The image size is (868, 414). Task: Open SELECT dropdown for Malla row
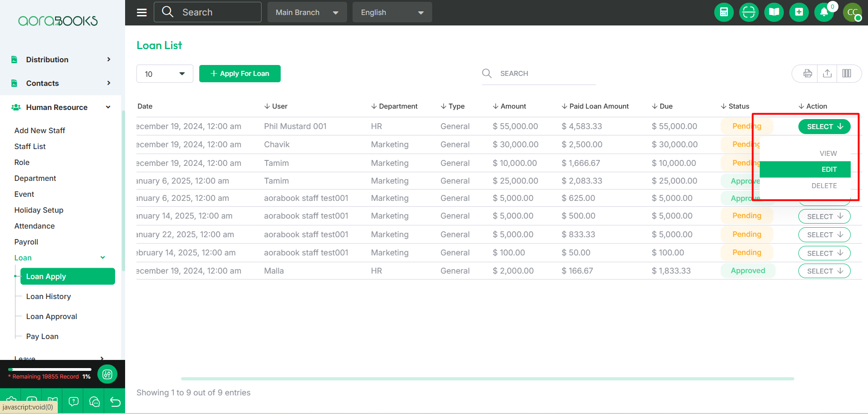tap(824, 271)
